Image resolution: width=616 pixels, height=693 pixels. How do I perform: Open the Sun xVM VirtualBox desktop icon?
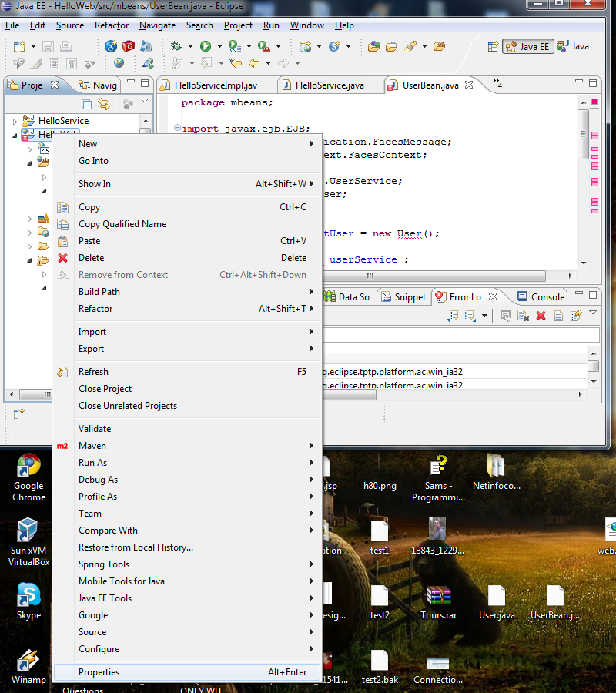click(x=28, y=542)
